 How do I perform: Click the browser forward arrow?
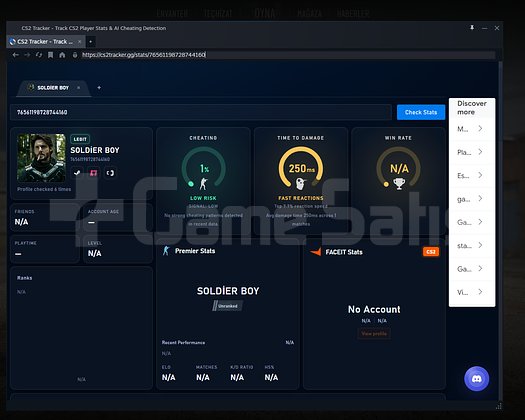(x=27, y=55)
